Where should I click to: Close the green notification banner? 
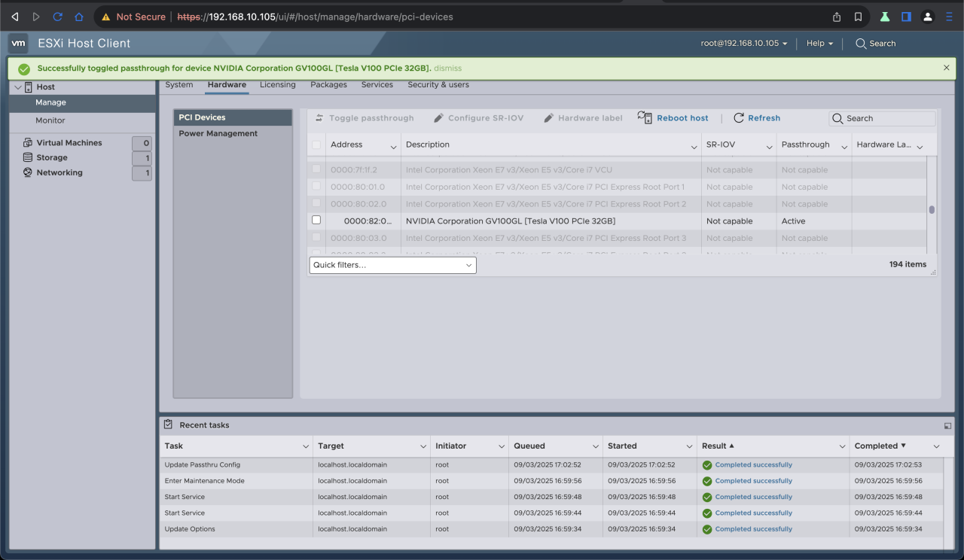tap(947, 68)
